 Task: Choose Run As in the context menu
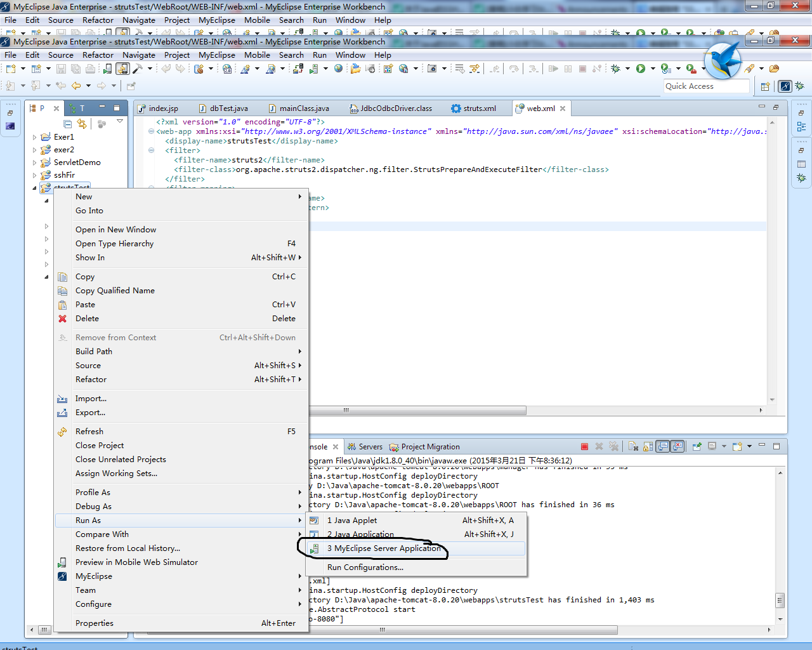tap(181, 520)
